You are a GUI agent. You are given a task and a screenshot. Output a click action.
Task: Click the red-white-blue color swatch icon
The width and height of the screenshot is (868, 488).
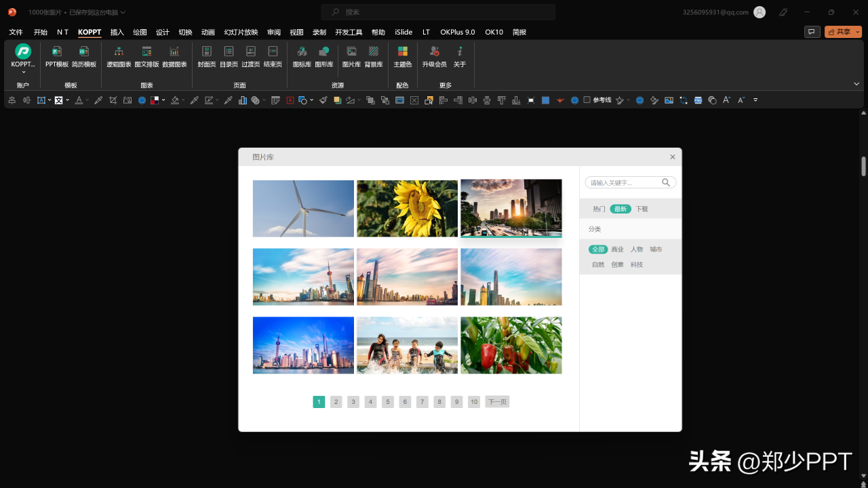click(x=155, y=100)
